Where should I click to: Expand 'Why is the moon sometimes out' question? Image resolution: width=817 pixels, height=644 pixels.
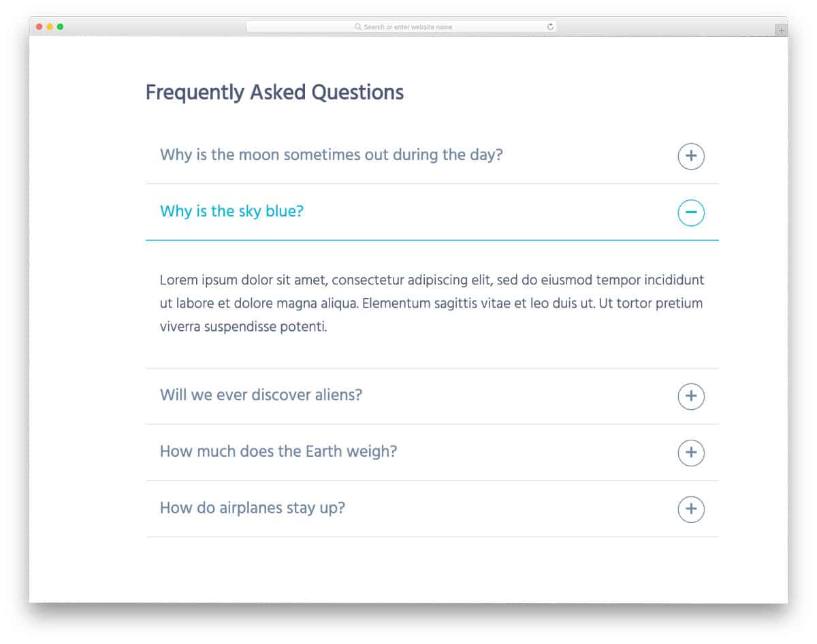331,155
